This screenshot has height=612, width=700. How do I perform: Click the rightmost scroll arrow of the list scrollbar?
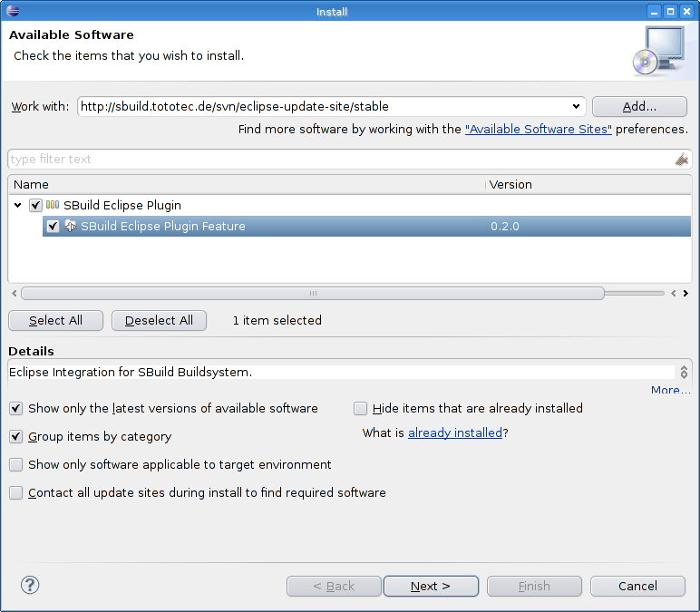[685, 293]
